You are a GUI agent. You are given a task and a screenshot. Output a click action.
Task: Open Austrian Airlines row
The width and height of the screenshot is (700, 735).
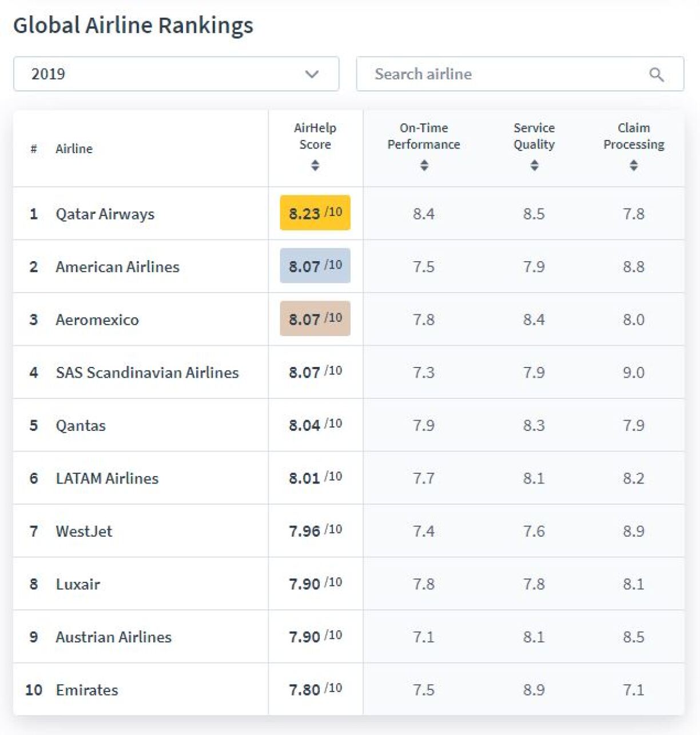coord(113,637)
